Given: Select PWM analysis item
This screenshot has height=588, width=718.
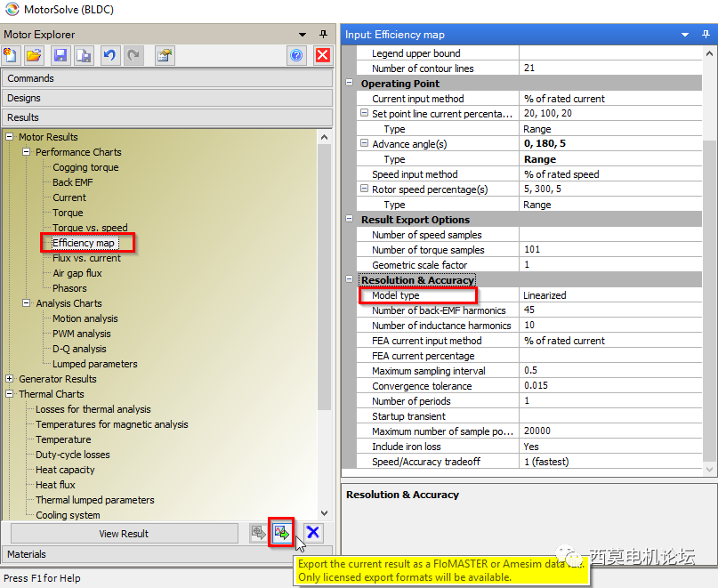Looking at the screenshot, I should coord(82,334).
